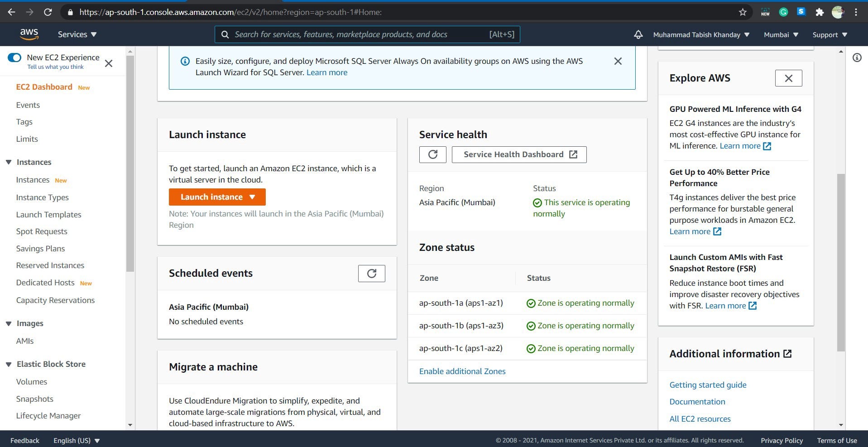This screenshot has width=868, height=447.
Task: Open Tags in the sidebar
Action: (x=24, y=122)
